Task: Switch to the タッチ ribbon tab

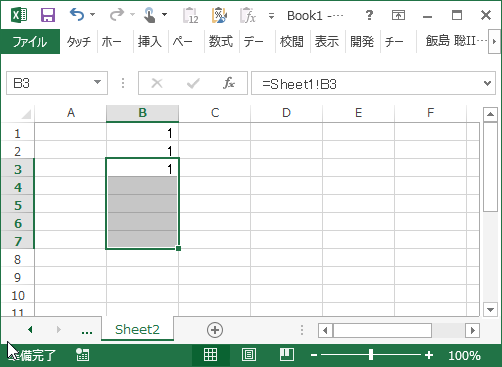Action: click(x=79, y=42)
